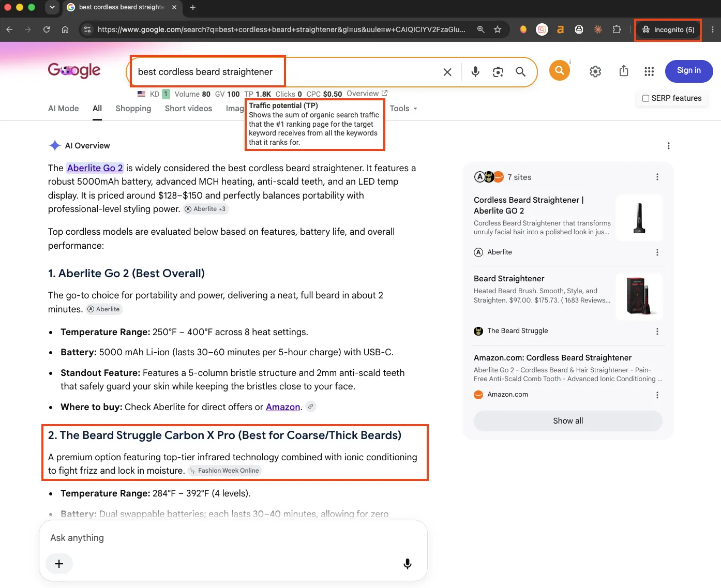The width and height of the screenshot is (721, 588).
Task: Click the 7 sites label
Action: [x=519, y=177]
